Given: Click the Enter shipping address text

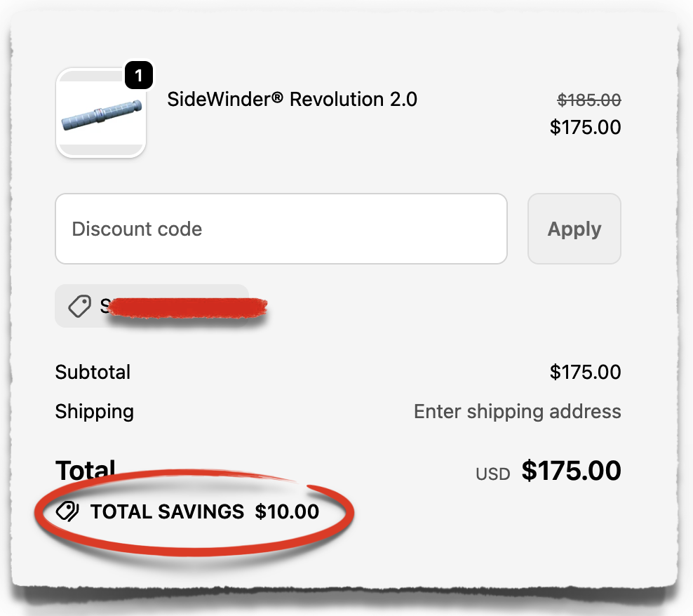Looking at the screenshot, I should click(x=517, y=411).
